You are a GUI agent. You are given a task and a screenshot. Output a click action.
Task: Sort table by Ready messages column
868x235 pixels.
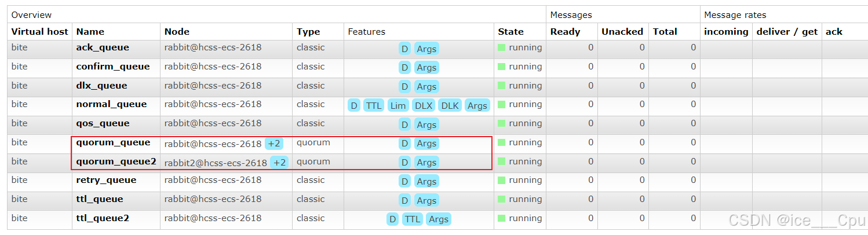(565, 32)
